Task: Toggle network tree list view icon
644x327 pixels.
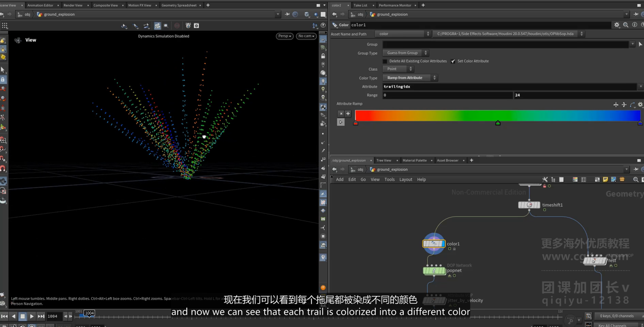Action: pos(553,179)
